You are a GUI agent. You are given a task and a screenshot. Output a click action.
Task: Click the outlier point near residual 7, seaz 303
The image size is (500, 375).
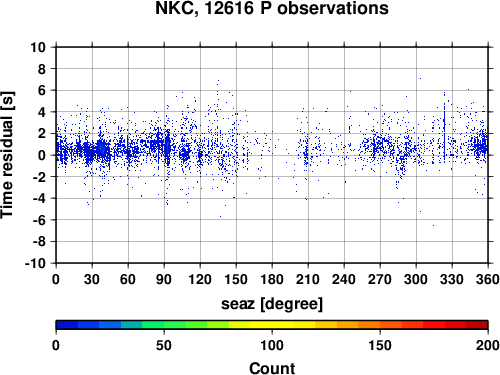pyautogui.click(x=420, y=79)
